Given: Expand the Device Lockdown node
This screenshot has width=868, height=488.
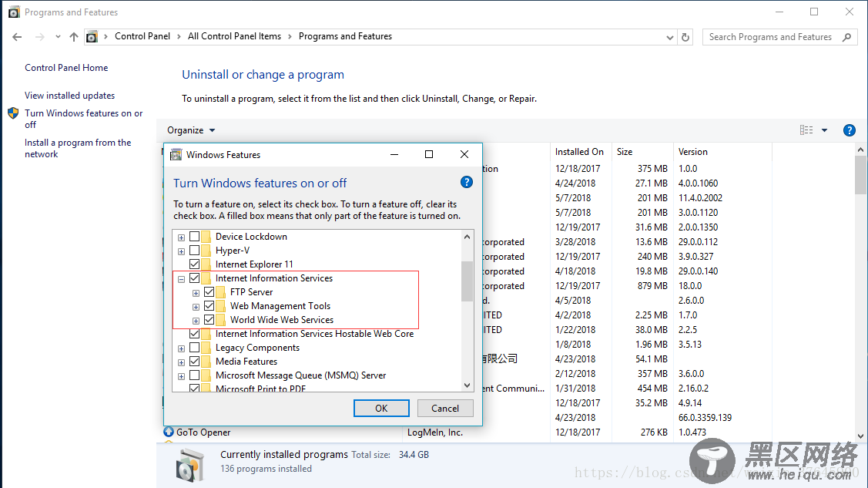Looking at the screenshot, I should tap(182, 237).
